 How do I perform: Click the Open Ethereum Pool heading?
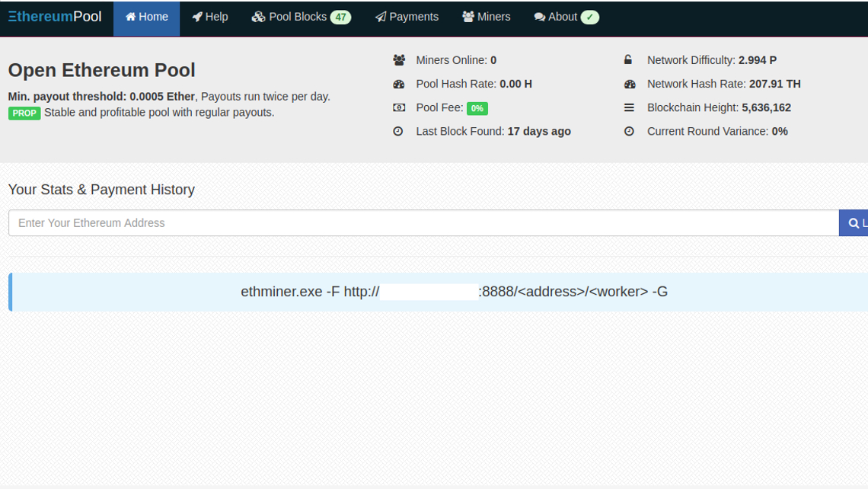pyautogui.click(x=102, y=70)
